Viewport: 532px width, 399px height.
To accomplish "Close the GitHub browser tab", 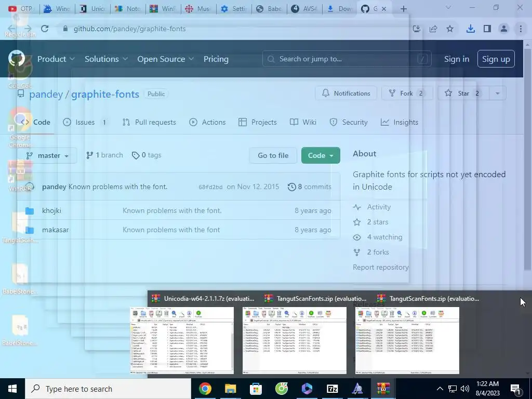I will click(384, 9).
